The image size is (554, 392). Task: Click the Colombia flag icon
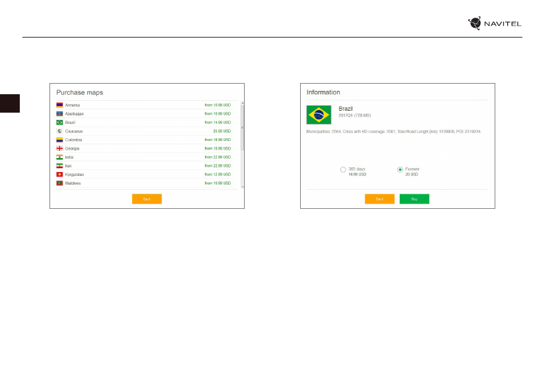(x=59, y=140)
